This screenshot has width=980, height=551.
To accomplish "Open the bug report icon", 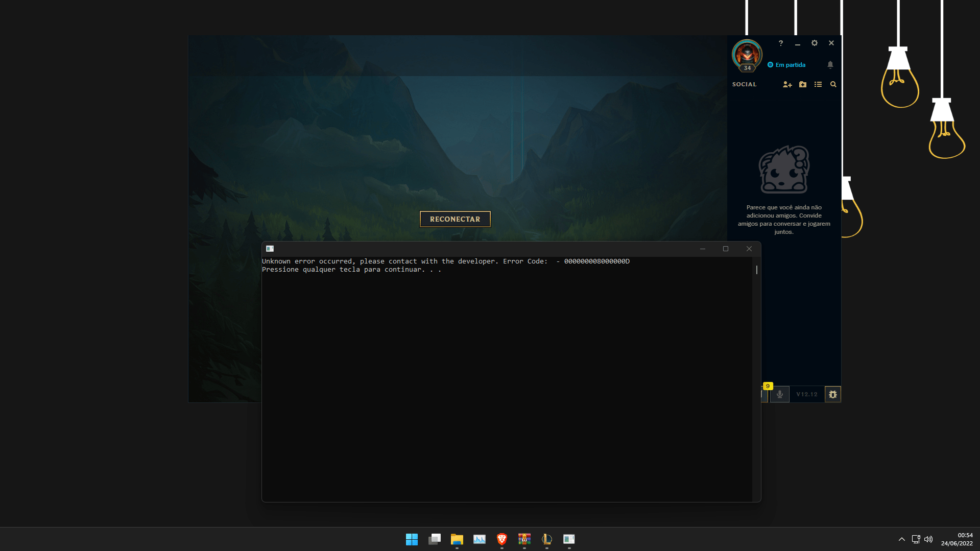I will [x=833, y=394].
